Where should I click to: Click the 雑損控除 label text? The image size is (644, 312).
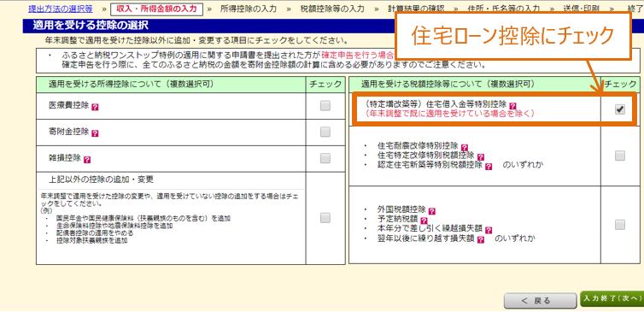pos(64,158)
